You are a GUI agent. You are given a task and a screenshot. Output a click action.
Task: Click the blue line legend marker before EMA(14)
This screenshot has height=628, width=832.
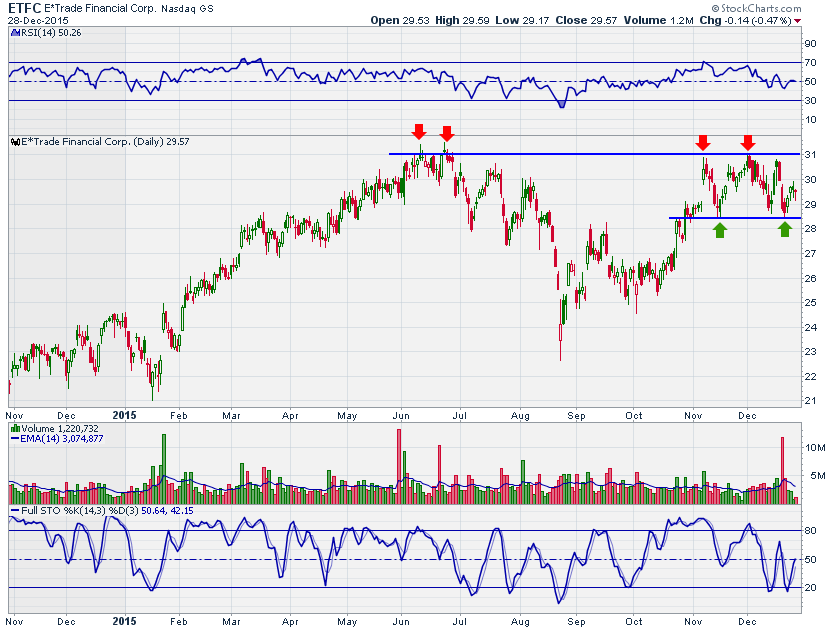pos(15,439)
